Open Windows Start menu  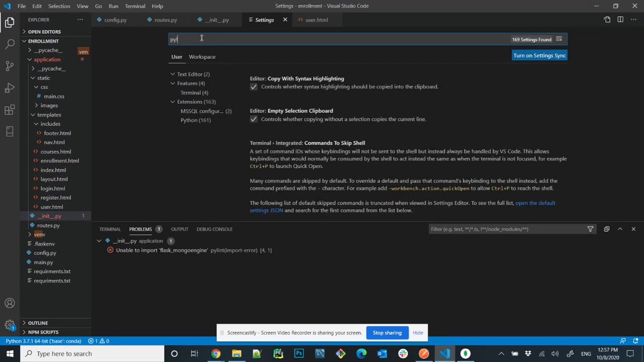click(10, 353)
